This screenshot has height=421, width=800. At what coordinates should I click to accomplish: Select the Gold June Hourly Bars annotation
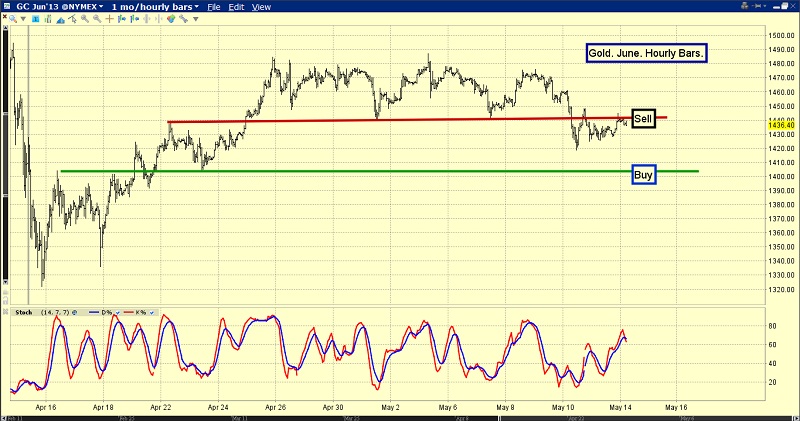pyautogui.click(x=646, y=52)
